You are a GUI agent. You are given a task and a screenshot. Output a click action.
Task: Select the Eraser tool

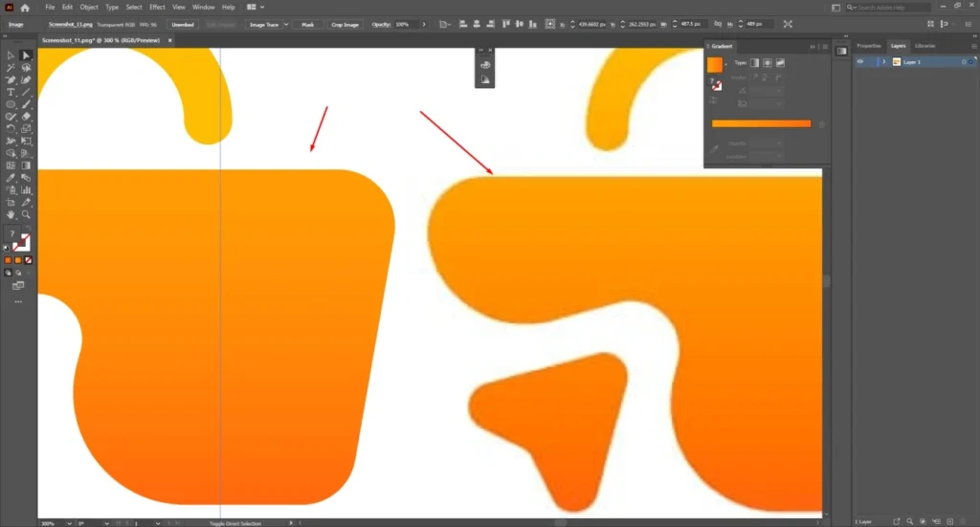click(26, 117)
